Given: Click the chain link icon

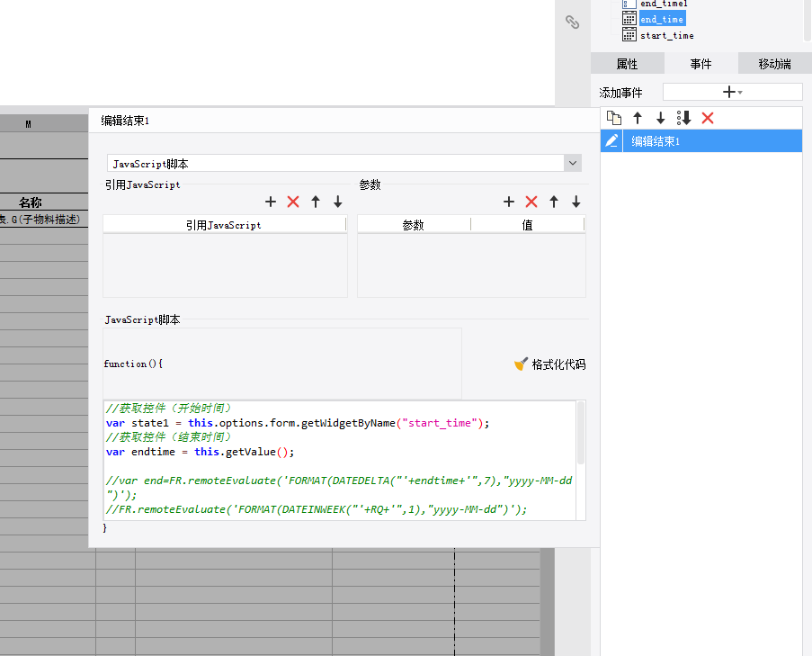Looking at the screenshot, I should [572, 22].
